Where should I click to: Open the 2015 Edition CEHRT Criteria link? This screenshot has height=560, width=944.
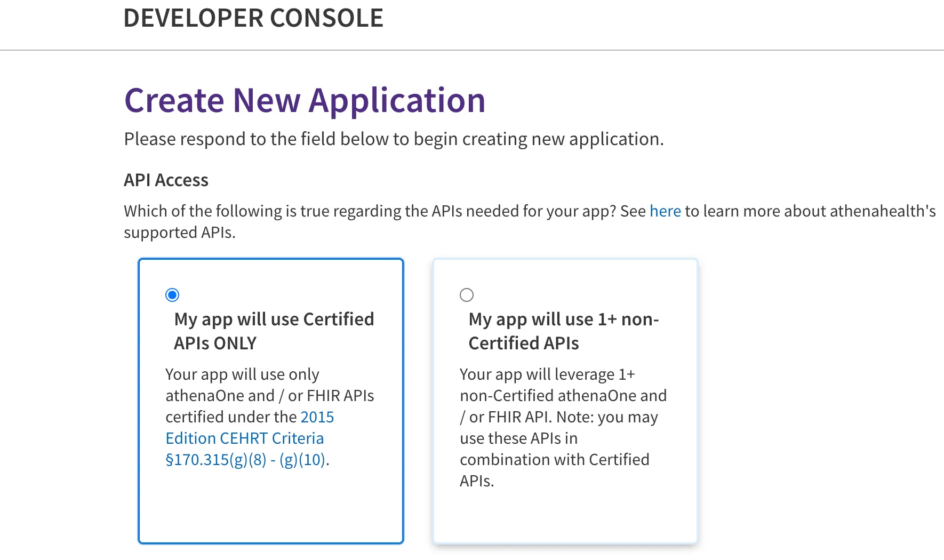pyautogui.click(x=250, y=438)
